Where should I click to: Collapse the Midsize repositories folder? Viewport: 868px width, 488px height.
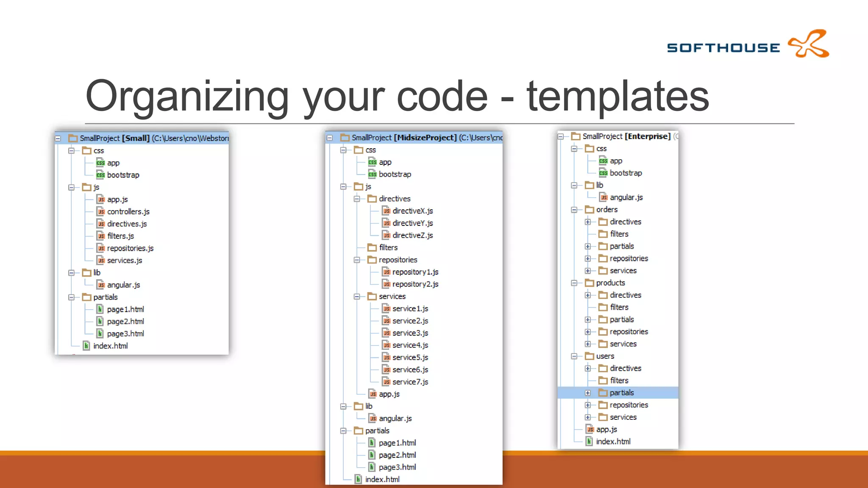coord(357,260)
